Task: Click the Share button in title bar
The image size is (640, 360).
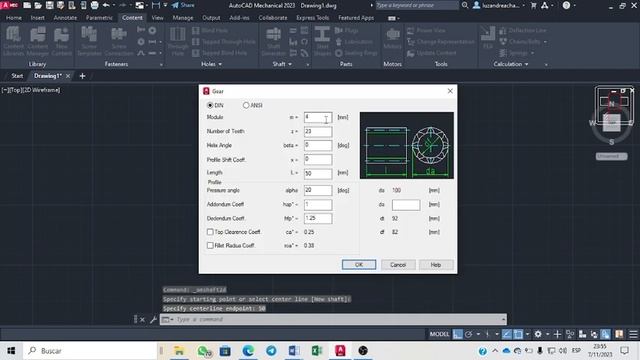Action: (183, 5)
